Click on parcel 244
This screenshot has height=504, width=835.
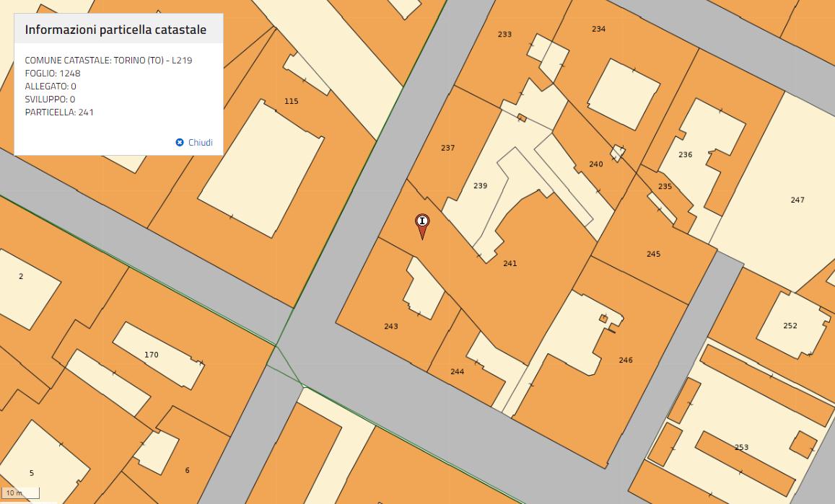(x=457, y=371)
